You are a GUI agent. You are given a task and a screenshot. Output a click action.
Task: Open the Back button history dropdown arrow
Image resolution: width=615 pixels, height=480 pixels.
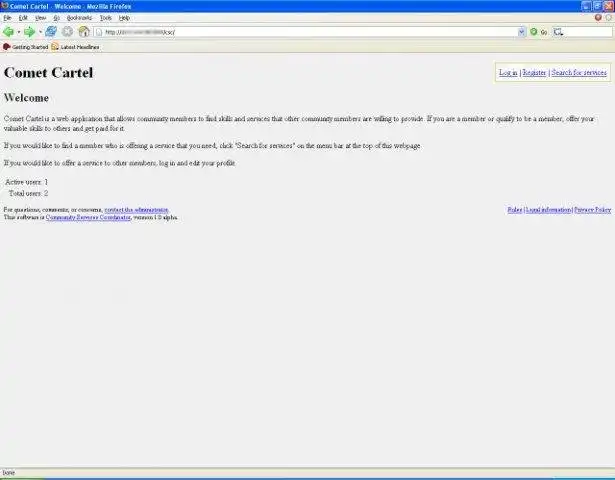coord(18,32)
